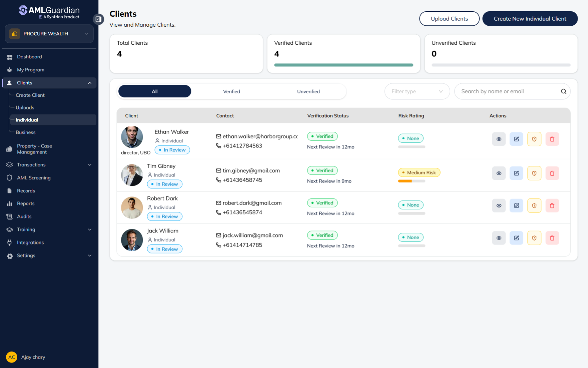The image size is (588, 368).
Task: Expand the Training sidebar section
Action: pos(90,230)
